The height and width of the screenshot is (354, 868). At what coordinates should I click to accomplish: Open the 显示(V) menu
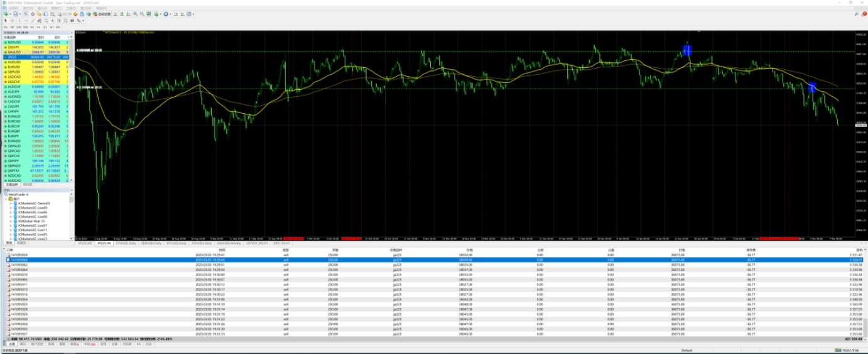[28, 8]
